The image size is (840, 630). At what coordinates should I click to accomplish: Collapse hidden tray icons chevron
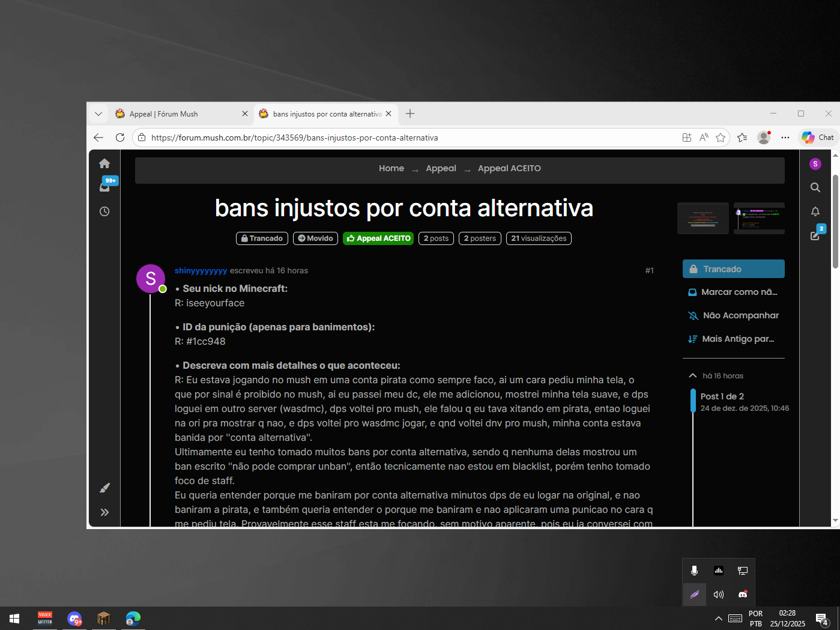click(x=718, y=619)
